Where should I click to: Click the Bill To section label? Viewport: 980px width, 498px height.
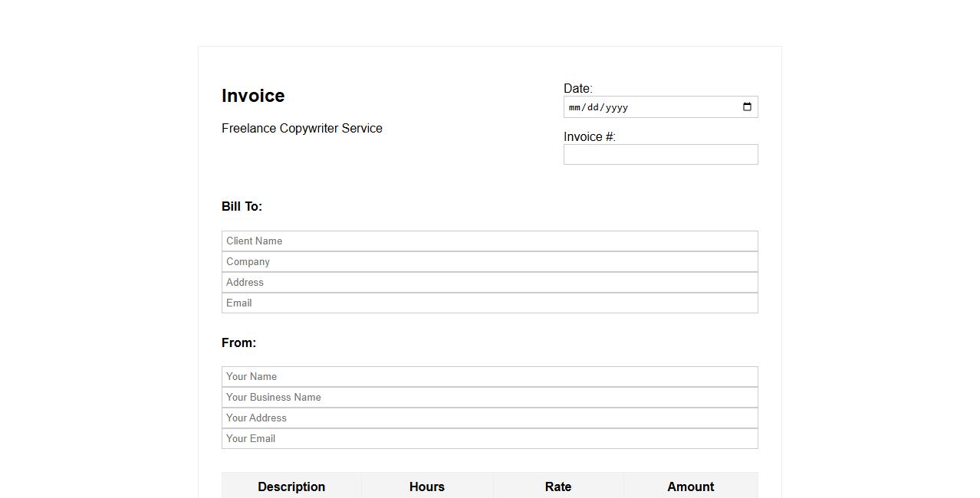[242, 207]
